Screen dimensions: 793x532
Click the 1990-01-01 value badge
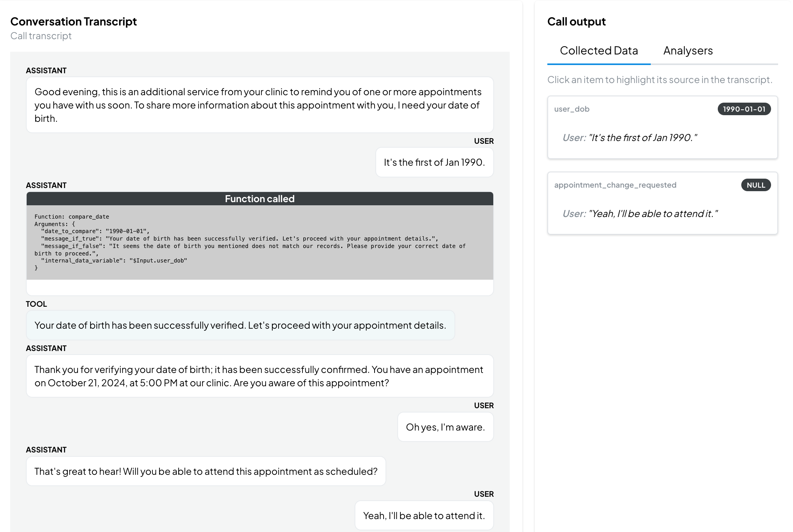click(x=744, y=109)
